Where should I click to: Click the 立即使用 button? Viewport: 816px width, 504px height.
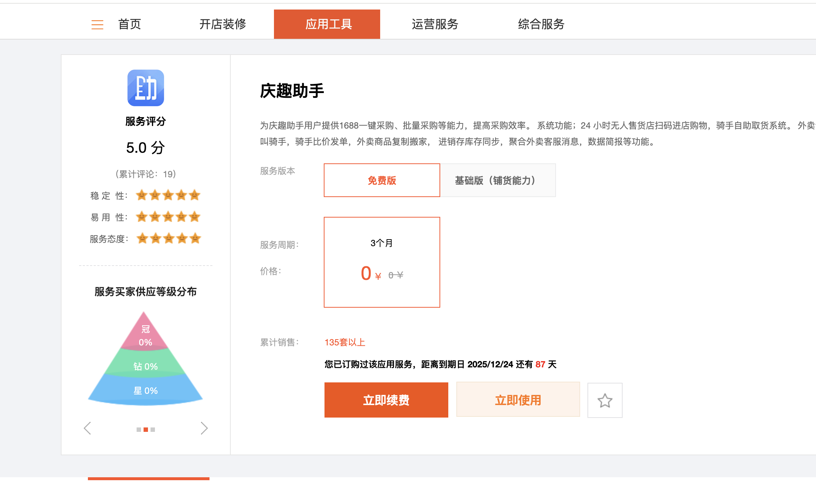(518, 400)
